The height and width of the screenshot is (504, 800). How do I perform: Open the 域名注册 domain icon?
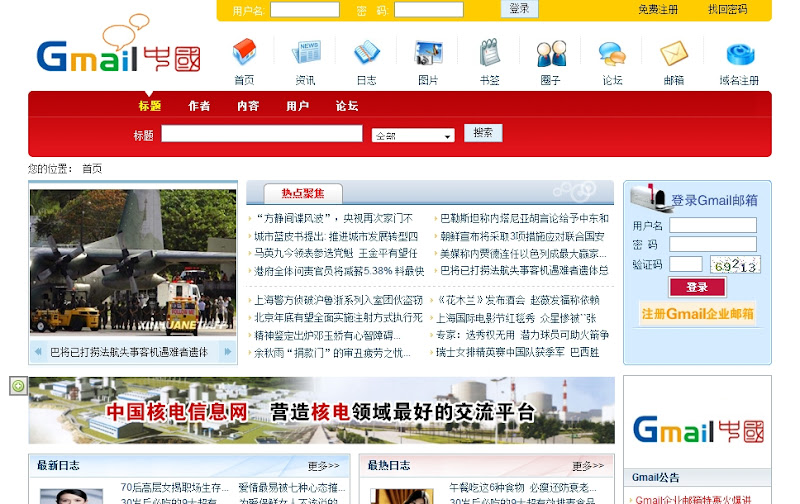[740, 54]
